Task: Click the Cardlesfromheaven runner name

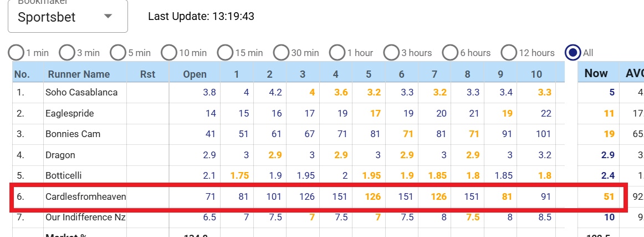Action: coord(85,196)
